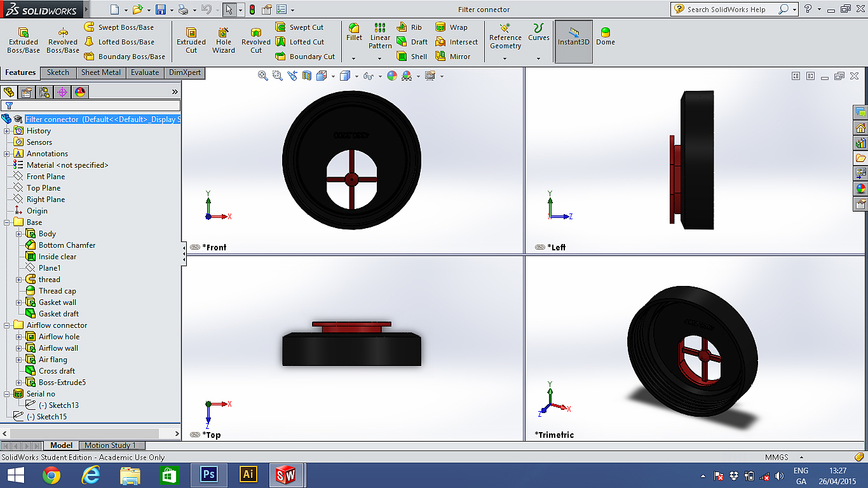The height and width of the screenshot is (488, 868).
Task: Click the Rib feature tool
Action: pyautogui.click(x=409, y=27)
